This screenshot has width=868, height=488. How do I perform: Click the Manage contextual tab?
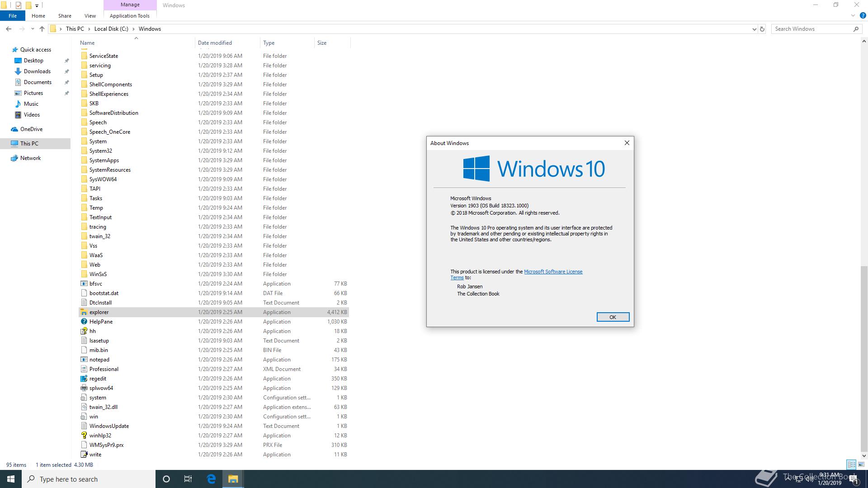pos(130,5)
